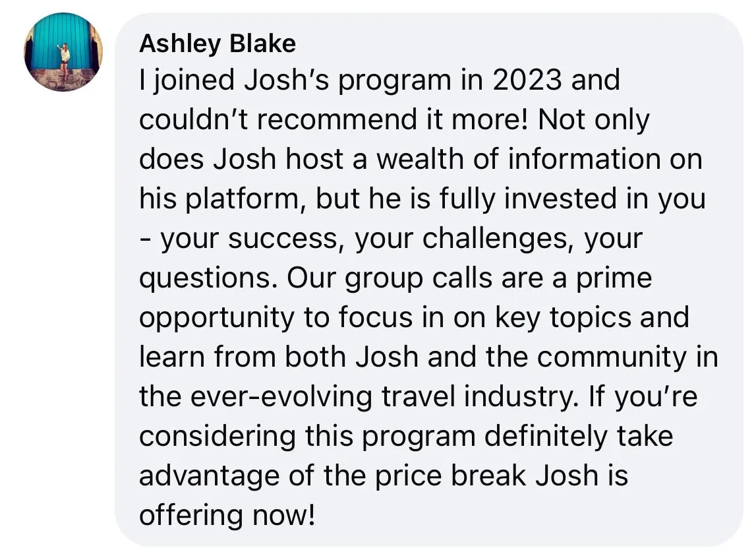Click the year 2023 in the comment
756x554 pixels.
pyautogui.click(x=527, y=80)
